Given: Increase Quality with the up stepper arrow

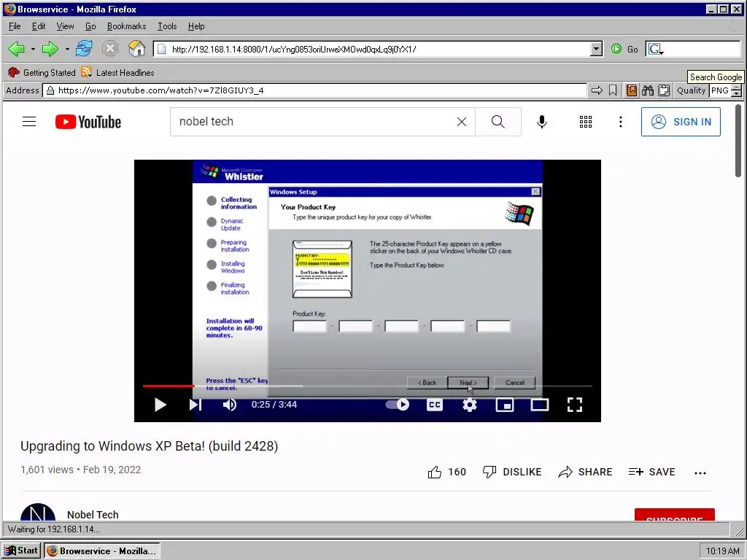Looking at the screenshot, I should tap(737, 87).
